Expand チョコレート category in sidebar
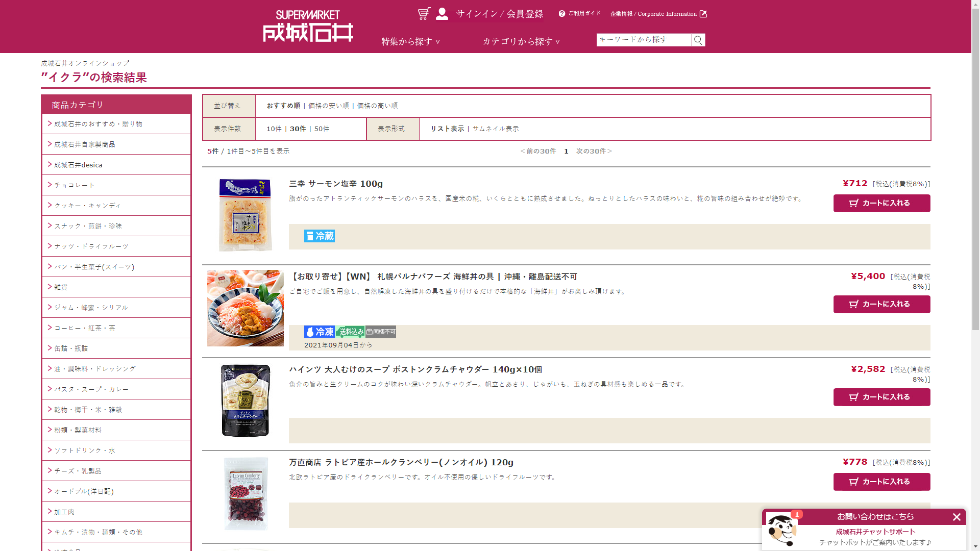 75,185
